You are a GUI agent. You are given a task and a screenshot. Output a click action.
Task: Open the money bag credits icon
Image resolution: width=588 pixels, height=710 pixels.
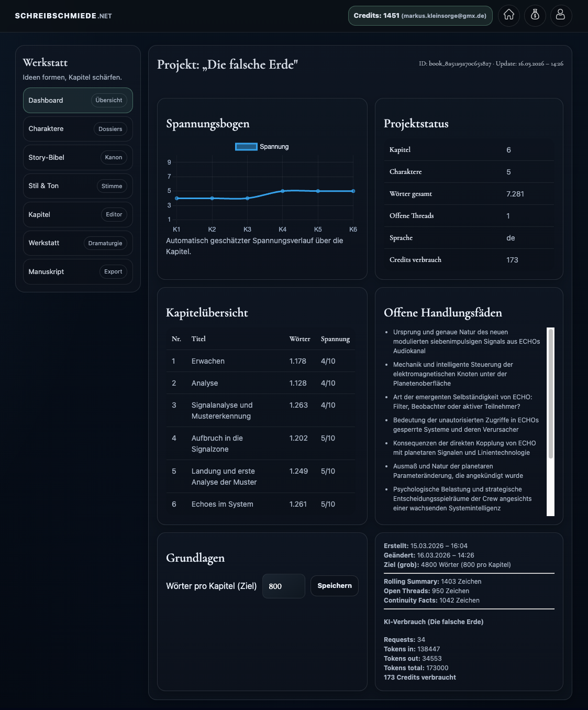click(x=535, y=16)
